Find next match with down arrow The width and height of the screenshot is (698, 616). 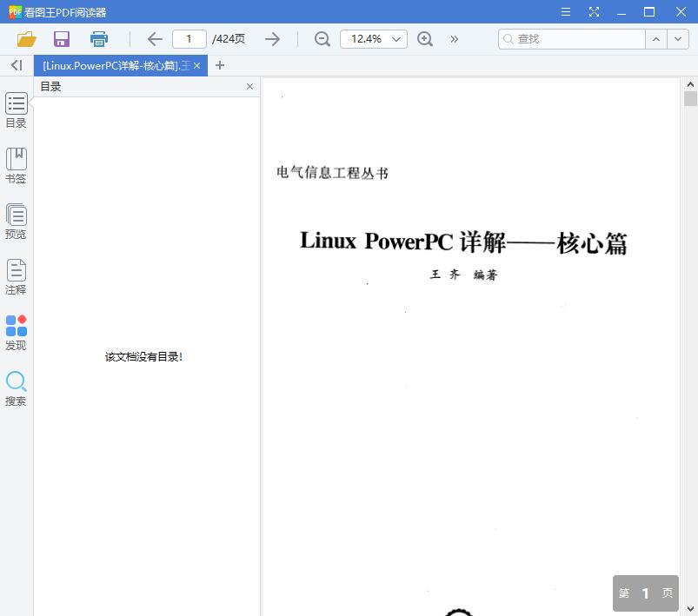pyautogui.click(x=678, y=39)
